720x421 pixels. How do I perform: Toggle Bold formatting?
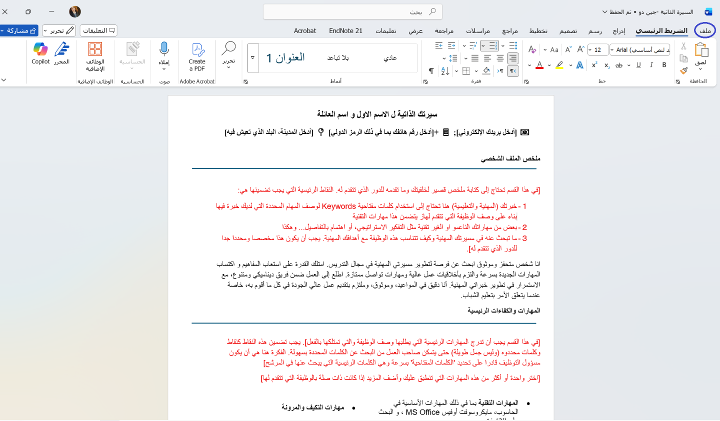(664, 65)
